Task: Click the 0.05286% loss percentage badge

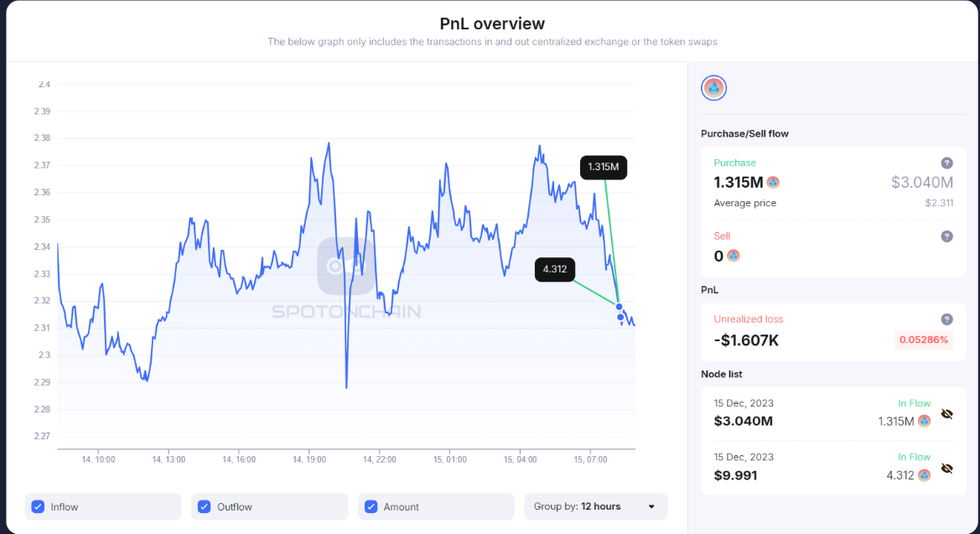Action: (x=923, y=340)
